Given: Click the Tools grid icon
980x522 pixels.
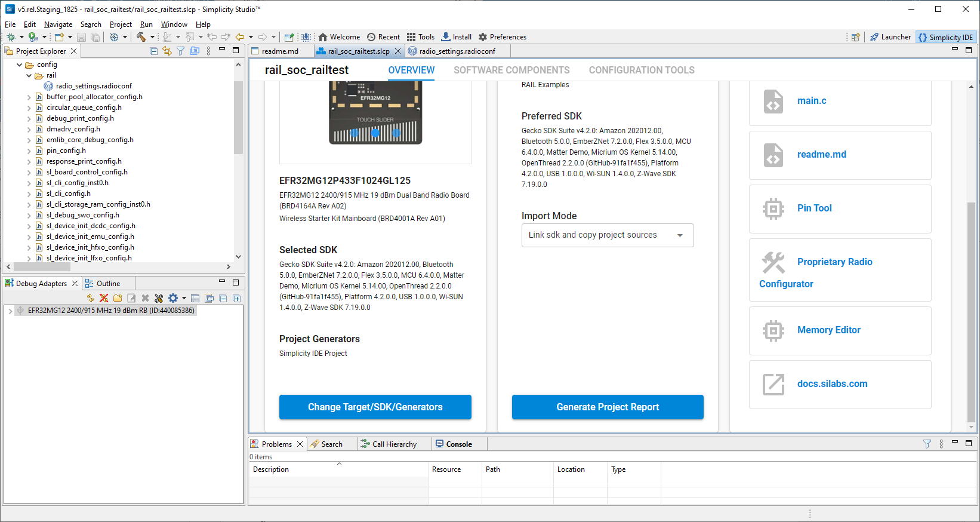Looking at the screenshot, I should (x=411, y=37).
